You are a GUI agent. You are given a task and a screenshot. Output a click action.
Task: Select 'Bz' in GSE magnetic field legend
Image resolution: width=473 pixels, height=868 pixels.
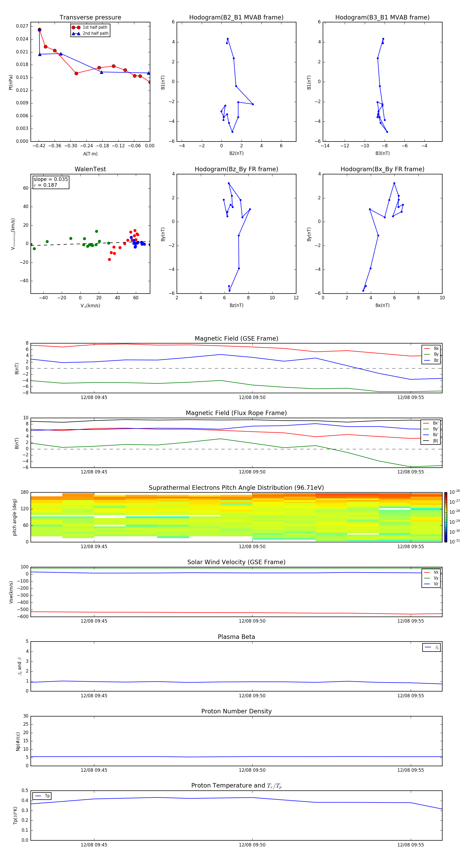(431, 360)
